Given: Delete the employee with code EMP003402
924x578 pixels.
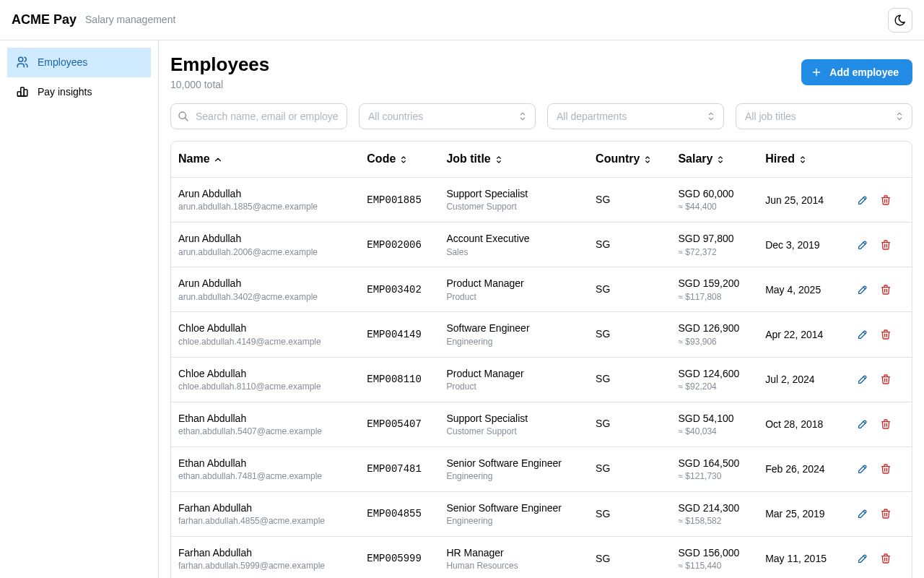Looking at the screenshot, I should point(886,290).
